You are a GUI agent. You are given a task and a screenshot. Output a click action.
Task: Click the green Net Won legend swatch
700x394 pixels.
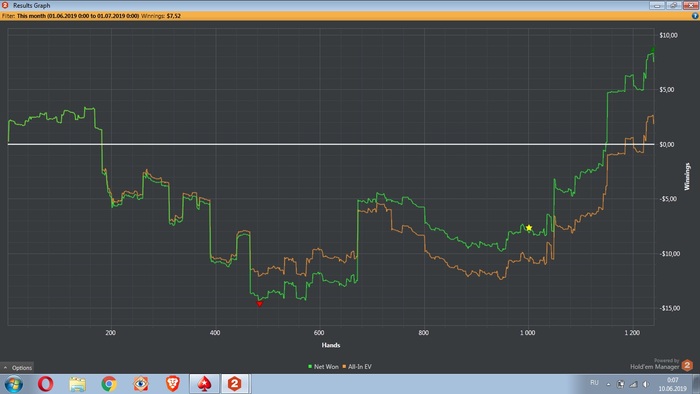tap(310, 366)
